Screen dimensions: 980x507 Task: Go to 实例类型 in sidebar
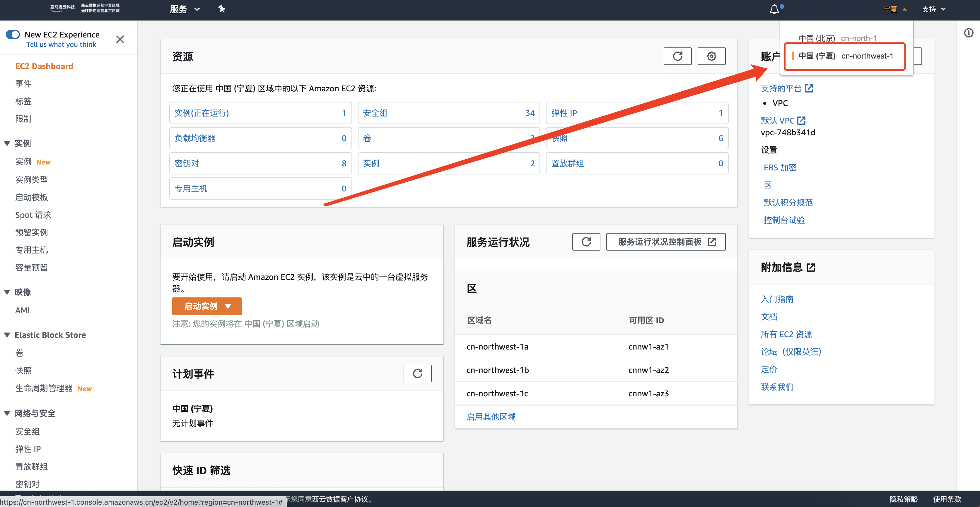(32, 179)
